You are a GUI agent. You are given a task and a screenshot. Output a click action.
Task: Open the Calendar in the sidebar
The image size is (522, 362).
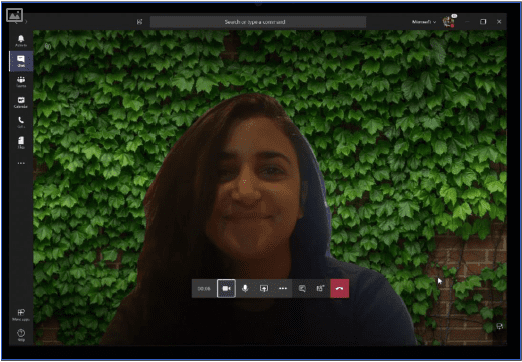[x=21, y=102]
